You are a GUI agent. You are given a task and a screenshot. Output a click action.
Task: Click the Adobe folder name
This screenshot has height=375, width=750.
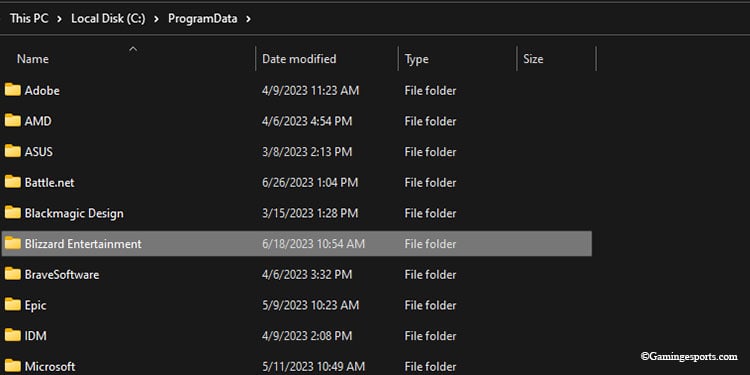point(42,90)
